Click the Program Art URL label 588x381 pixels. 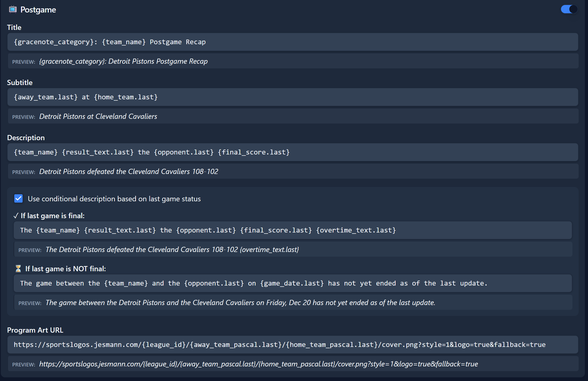tap(35, 330)
